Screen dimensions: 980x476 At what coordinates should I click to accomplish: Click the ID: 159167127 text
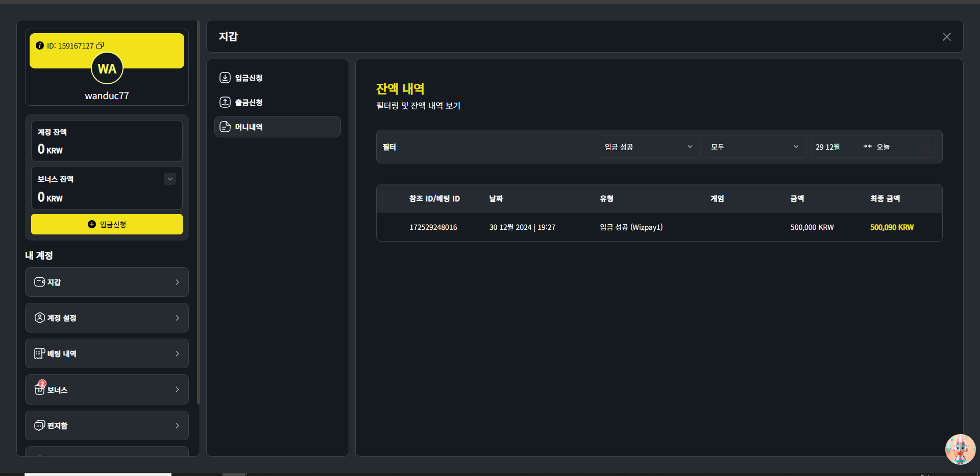click(70, 45)
